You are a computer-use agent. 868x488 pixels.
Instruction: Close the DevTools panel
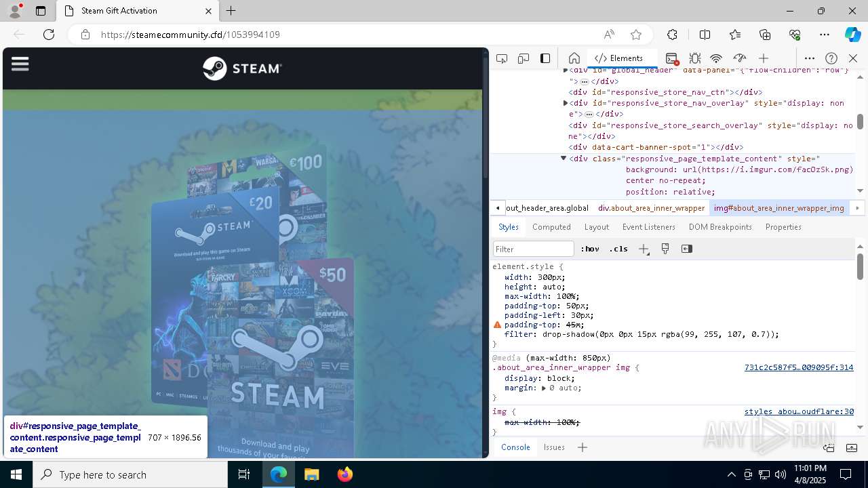click(x=853, y=58)
